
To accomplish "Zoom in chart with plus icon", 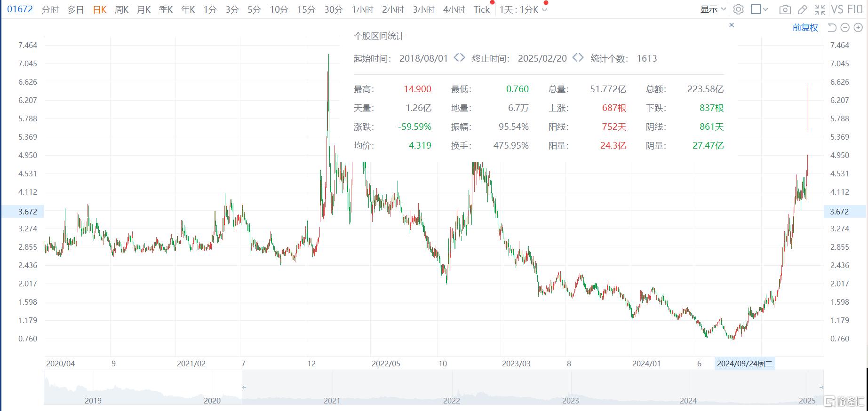I will pos(858,28).
